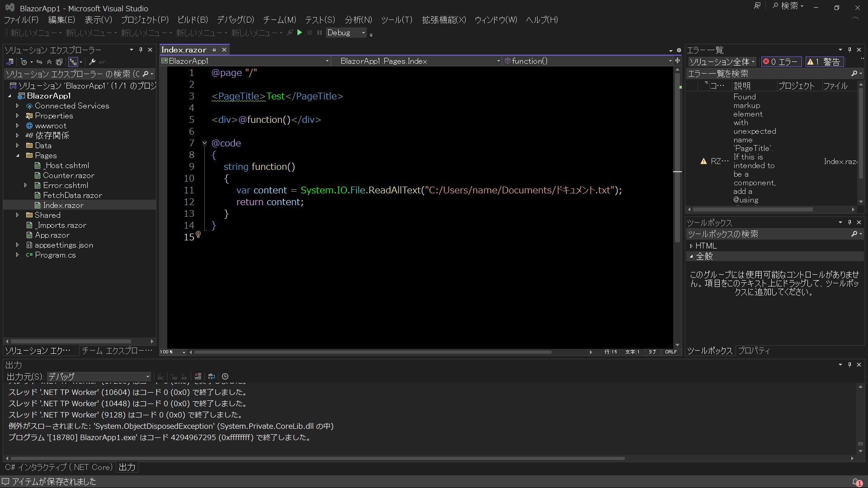Viewport: 868px width, 488px height.
Task: Pin the Output panel
Action: (849, 365)
